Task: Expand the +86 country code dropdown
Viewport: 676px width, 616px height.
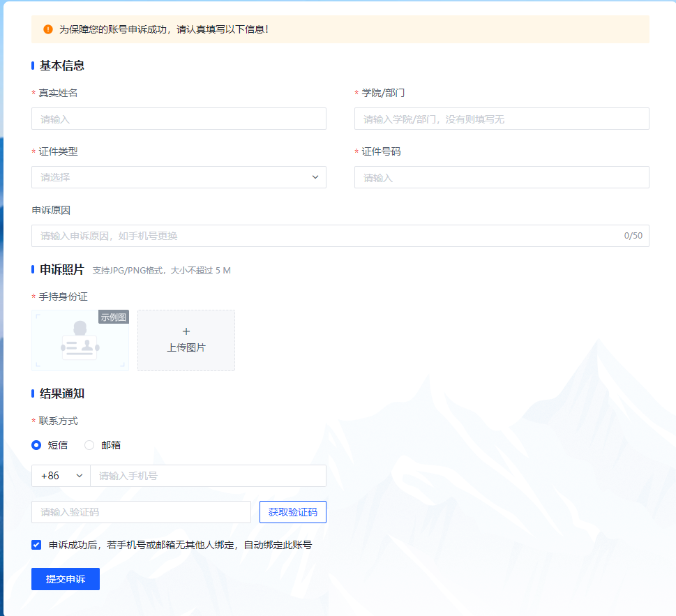Action: coord(61,476)
